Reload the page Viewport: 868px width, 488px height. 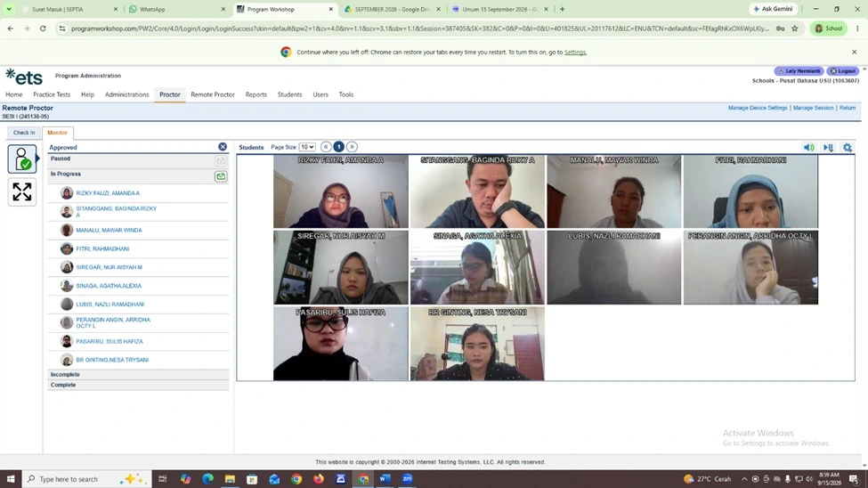[x=43, y=28]
